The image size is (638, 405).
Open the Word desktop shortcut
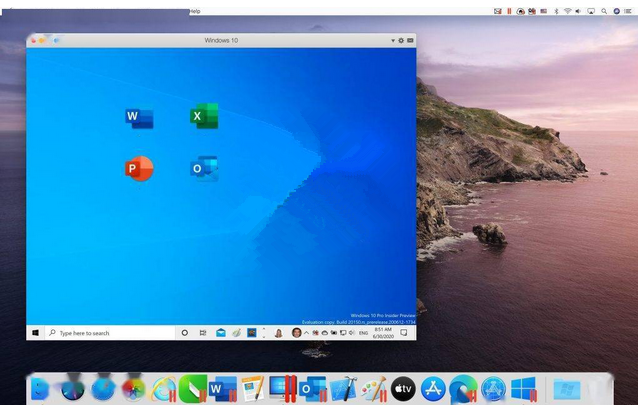(139, 118)
